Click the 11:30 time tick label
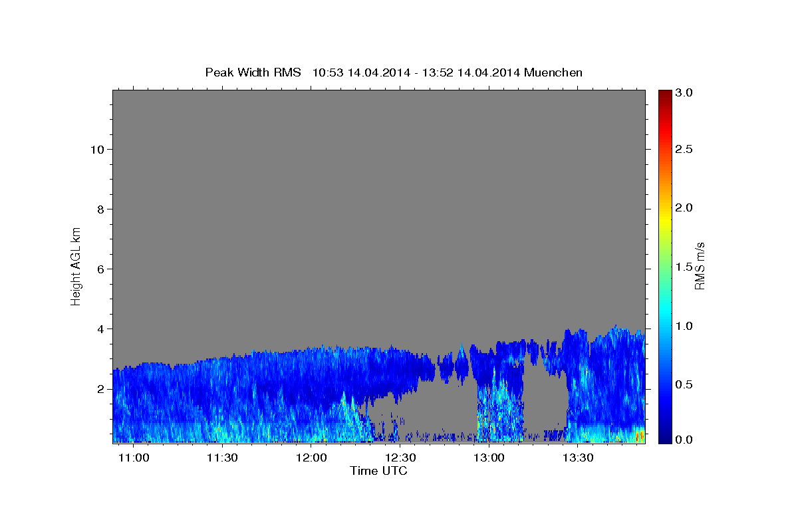 (x=223, y=458)
